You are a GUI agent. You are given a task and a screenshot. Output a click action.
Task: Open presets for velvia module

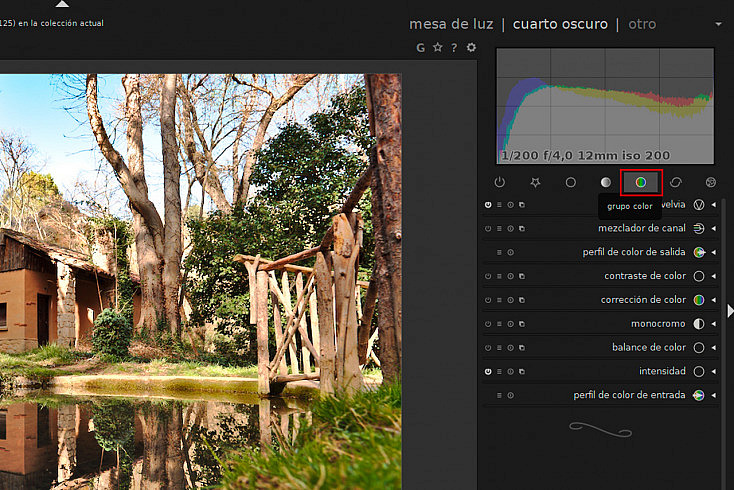coord(499,205)
